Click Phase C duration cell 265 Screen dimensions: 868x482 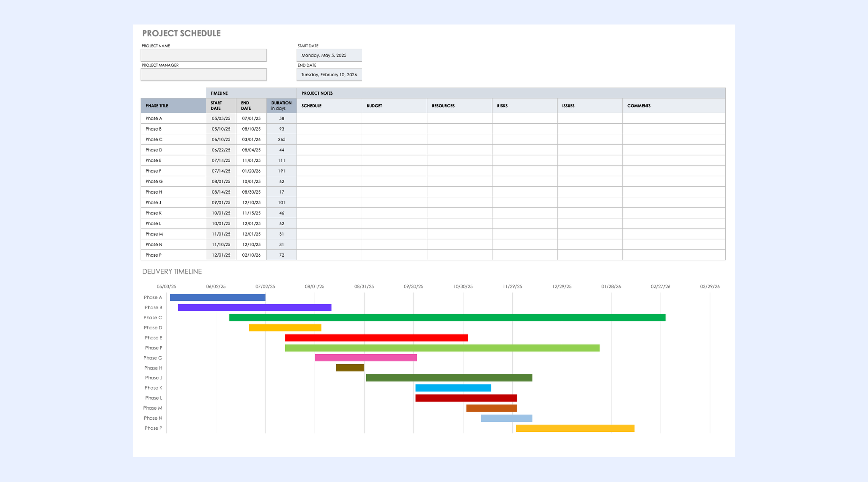pos(281,139)
